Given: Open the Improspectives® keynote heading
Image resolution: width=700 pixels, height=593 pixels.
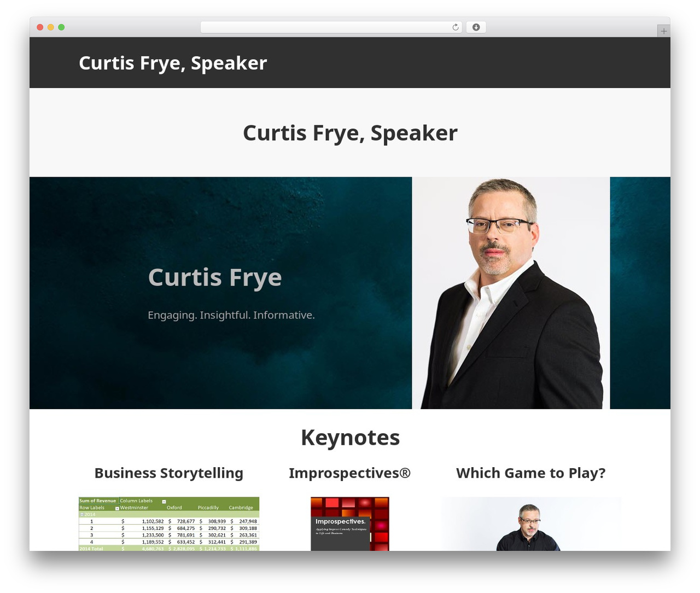Looking at the screenshot, I should tap(350, 473).
